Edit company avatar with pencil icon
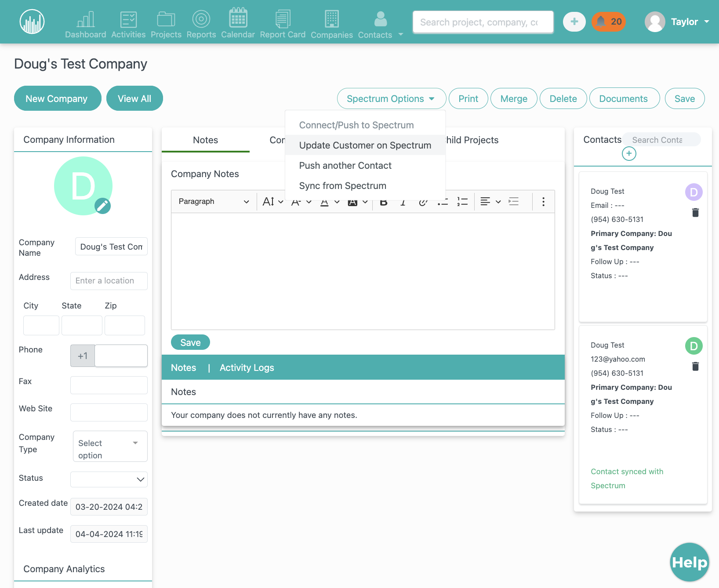 pyautogui.click(x=103, y=206)
